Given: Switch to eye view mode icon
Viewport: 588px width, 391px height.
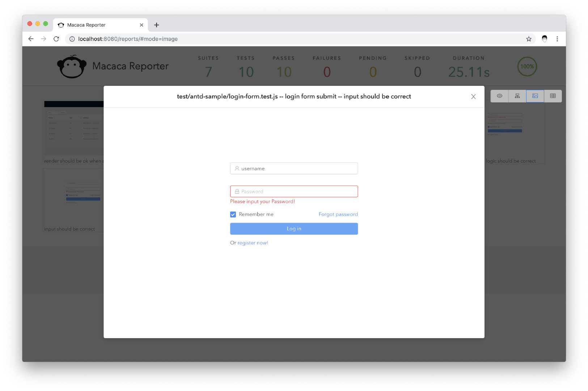Looking at the screenshot, I should pos(499,96).
